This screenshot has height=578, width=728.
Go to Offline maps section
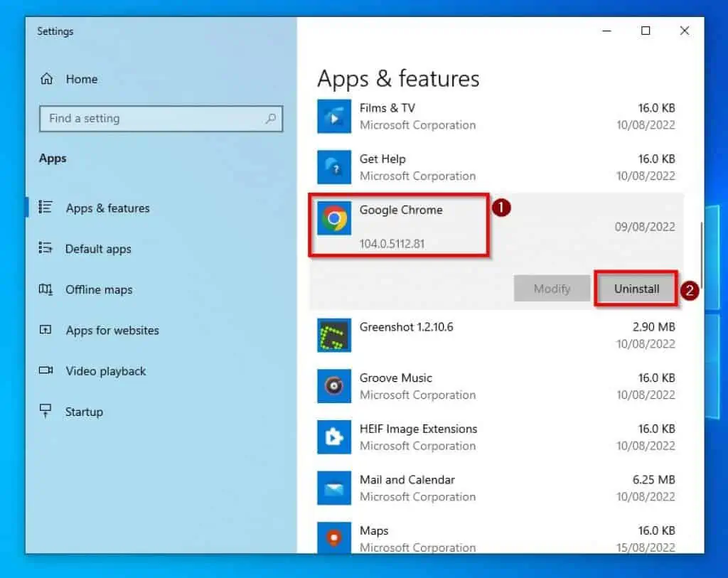click(99, 289)
